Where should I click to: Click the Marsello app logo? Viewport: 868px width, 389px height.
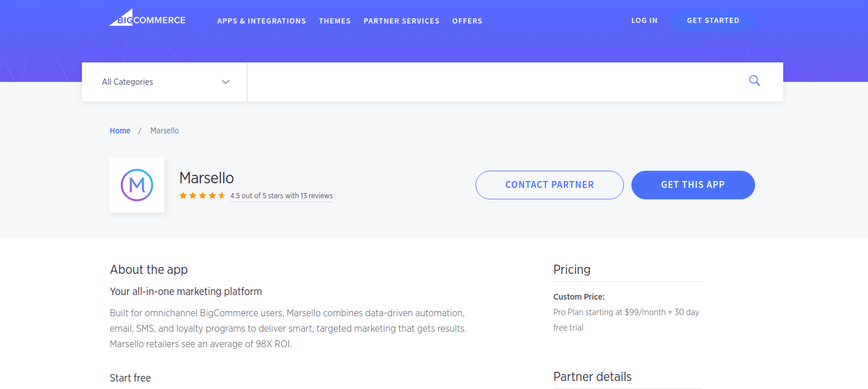click(x=137, y=185)
